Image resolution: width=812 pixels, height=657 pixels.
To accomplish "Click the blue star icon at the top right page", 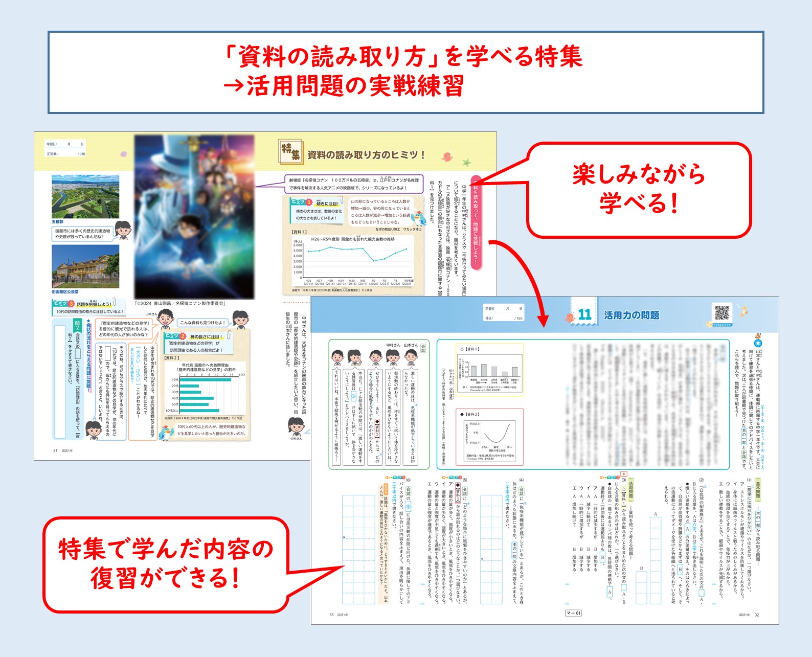I will click(x=758, y=343).
